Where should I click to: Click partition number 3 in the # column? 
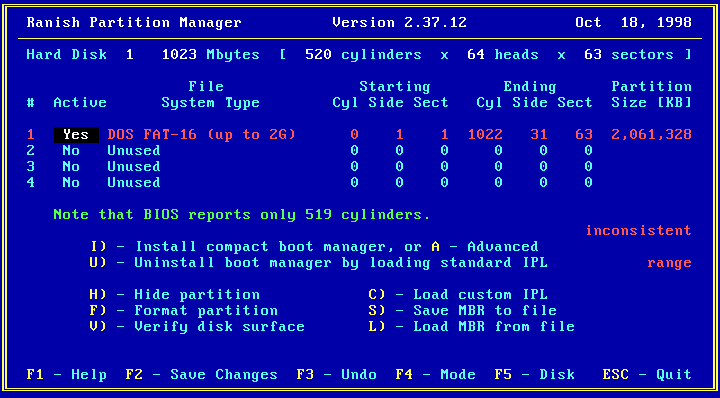tap(31, 167)
